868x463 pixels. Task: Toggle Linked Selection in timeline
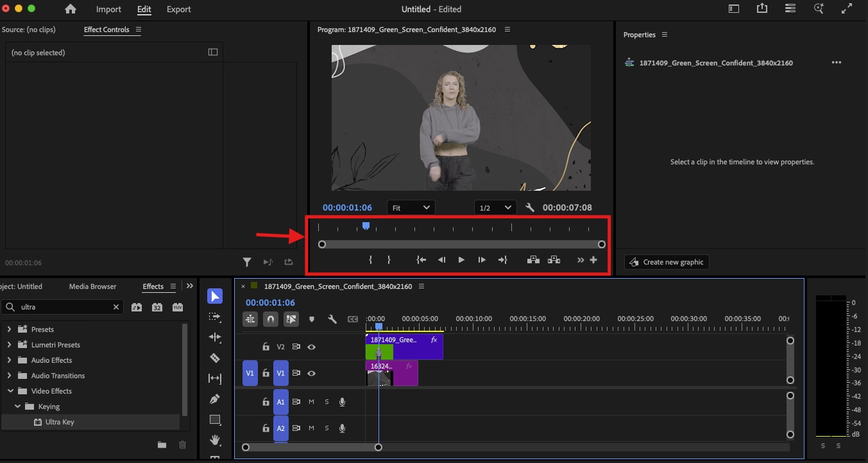291,319
